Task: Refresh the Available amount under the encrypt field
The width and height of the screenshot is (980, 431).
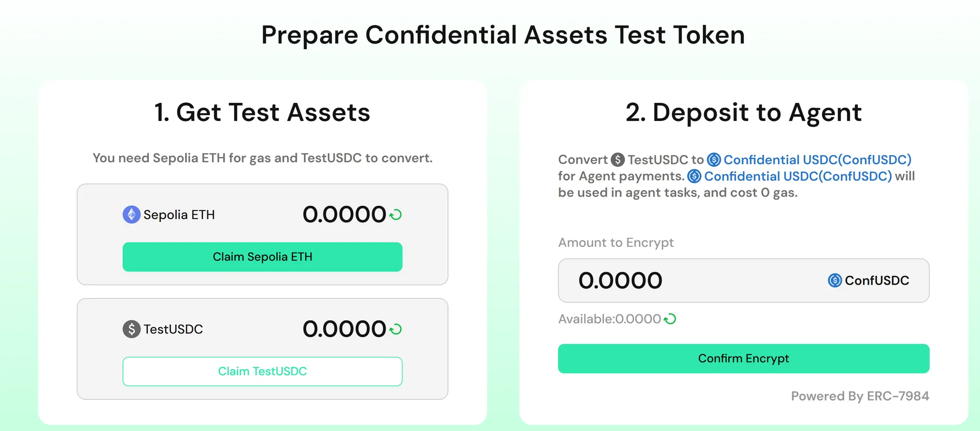Action: click(670, 319)
